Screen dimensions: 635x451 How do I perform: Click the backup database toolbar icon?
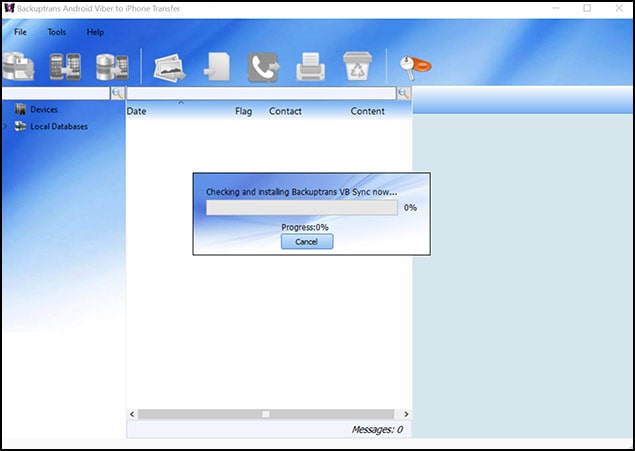pyautogui.click(x=18, y=66)
